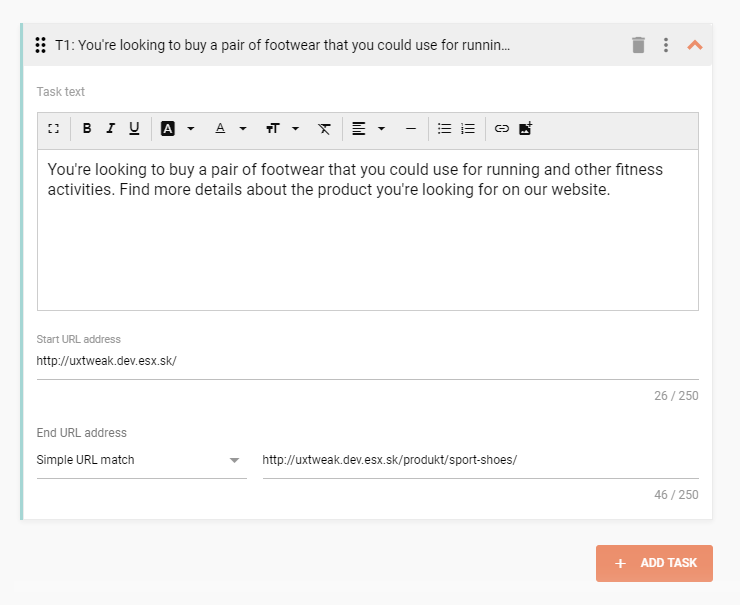Screen dimensions: 740x605
Task: Click the font size icon
Action: (273, 128)
